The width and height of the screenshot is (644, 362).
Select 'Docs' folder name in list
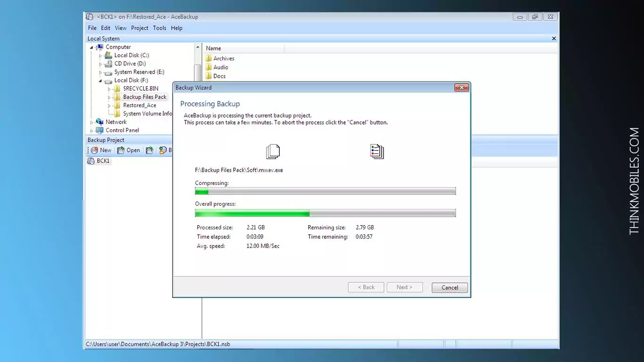coord(219,76)
